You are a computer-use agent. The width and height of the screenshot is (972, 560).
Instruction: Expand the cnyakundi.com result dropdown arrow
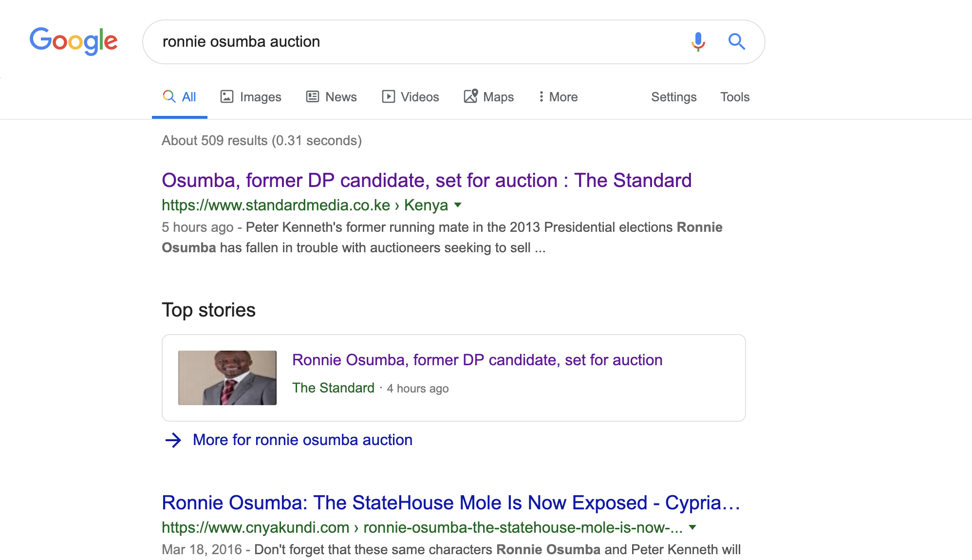pyautogui.click(x=692, y=527)
